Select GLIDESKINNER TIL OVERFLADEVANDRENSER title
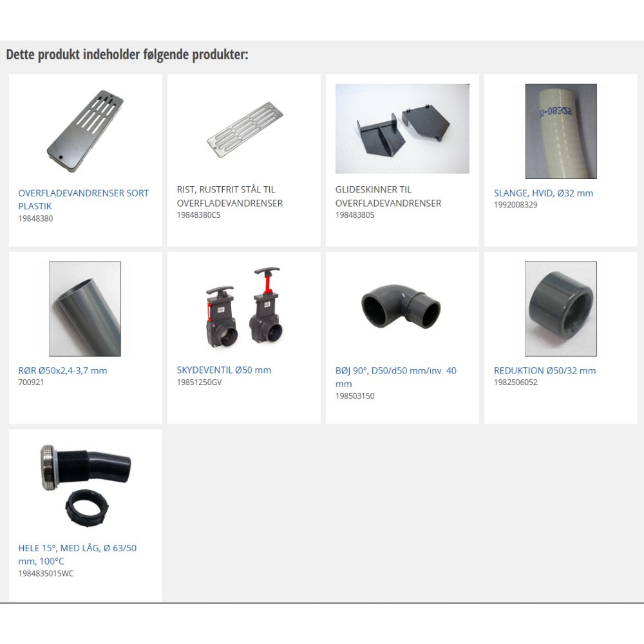The height and width of the screenshot is (644, 644). (388, 196)
